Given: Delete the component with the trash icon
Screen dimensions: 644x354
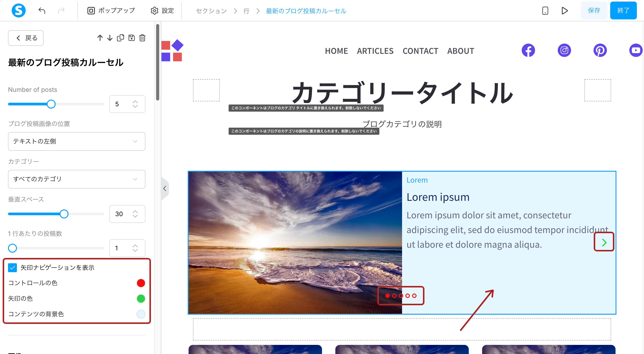Looking at the screenshot, I should pyautogui.click(x=142, y=38).
